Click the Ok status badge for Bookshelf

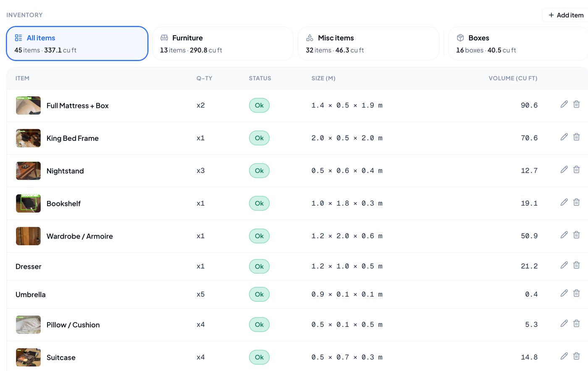(x=259, y=203)
